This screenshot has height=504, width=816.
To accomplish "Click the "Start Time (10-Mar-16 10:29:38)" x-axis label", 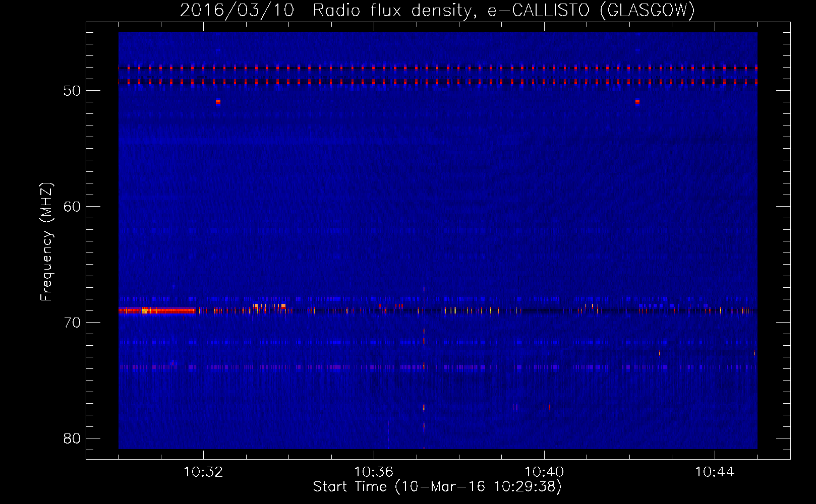I will tap(437, 487).
